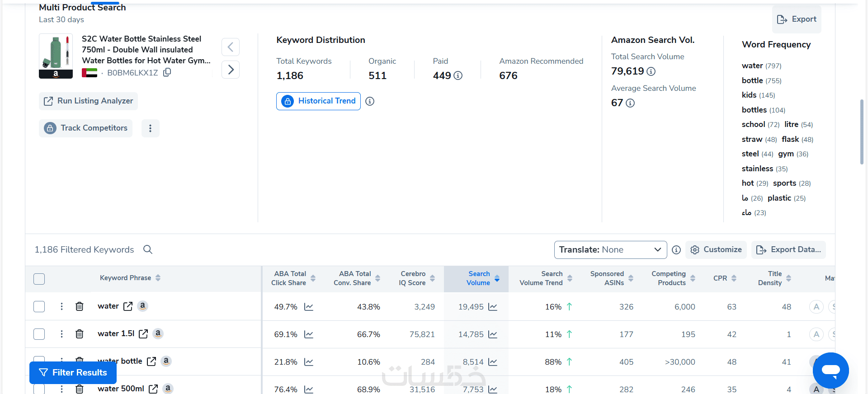Click the S2C Water Bottle product thumbnail

[56, 56]
